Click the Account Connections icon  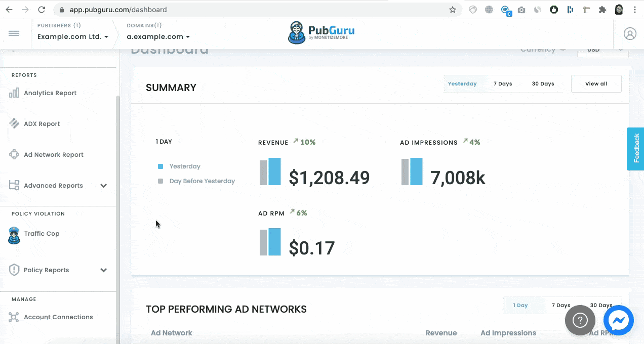(14, 317)
